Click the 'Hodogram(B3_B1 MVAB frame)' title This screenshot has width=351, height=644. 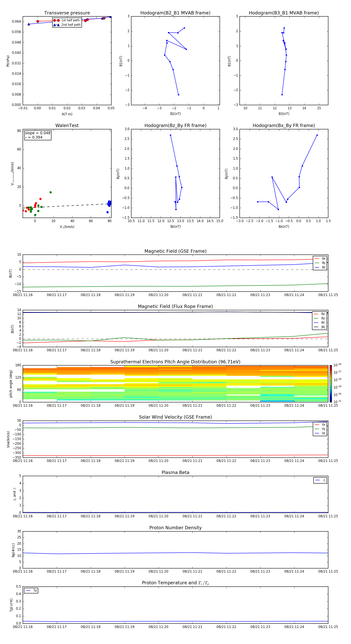pyautogui.click(x=284, y=13)
